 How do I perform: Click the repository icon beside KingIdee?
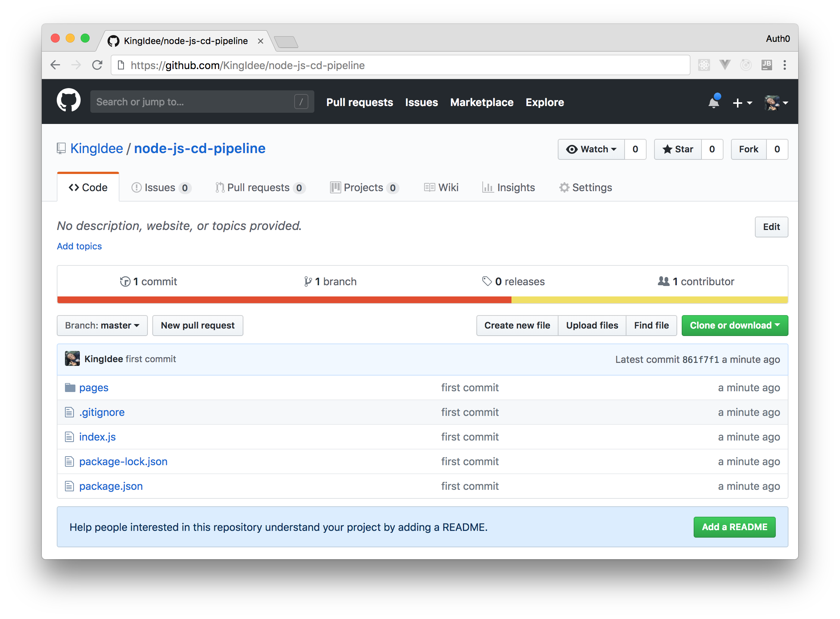click(x=62, y=148)
